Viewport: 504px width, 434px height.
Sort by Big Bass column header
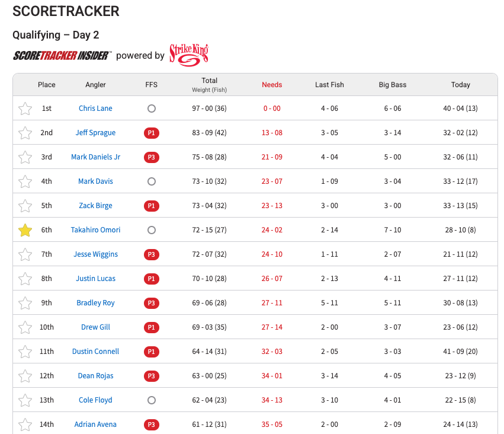[393, 85]
